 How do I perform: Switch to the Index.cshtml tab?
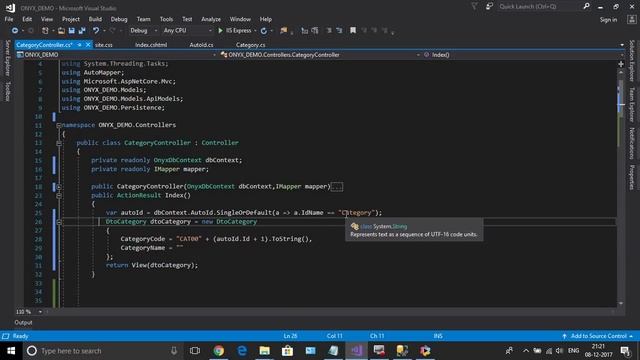pos(151,45)
